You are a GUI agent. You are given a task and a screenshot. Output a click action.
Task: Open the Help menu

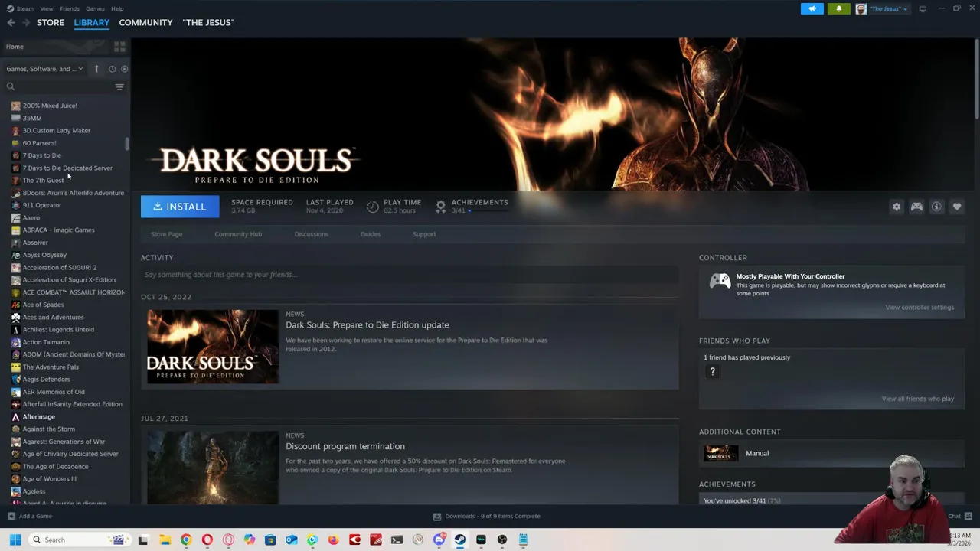(x=117, y=8)
